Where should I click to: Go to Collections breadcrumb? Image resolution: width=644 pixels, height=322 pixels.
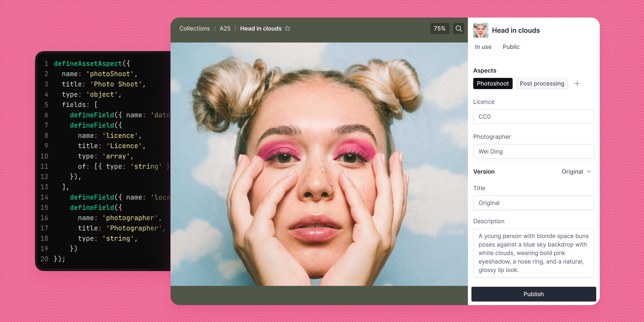pyautogui.click(x=195, y=29)
